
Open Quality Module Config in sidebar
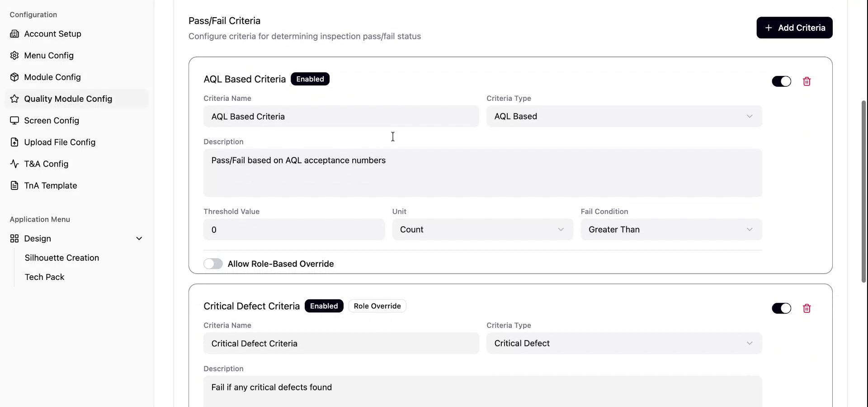tap(68, 99)
